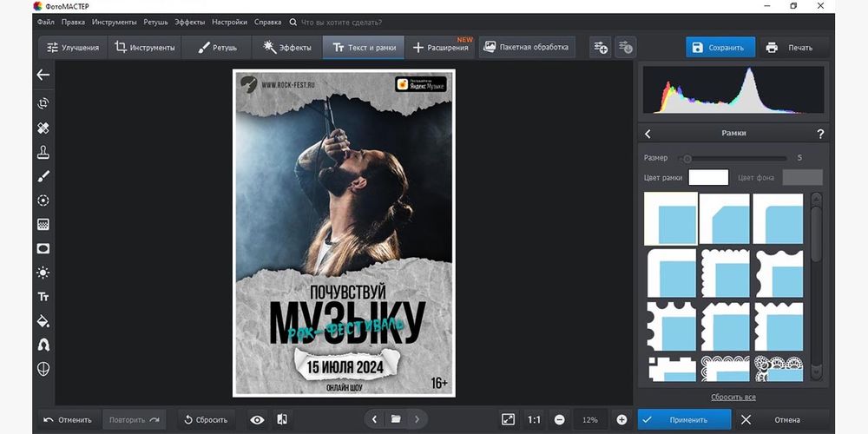Select the rounded-corner frame in top row
This screenshot has width=868, height=434.
[778, 219]
